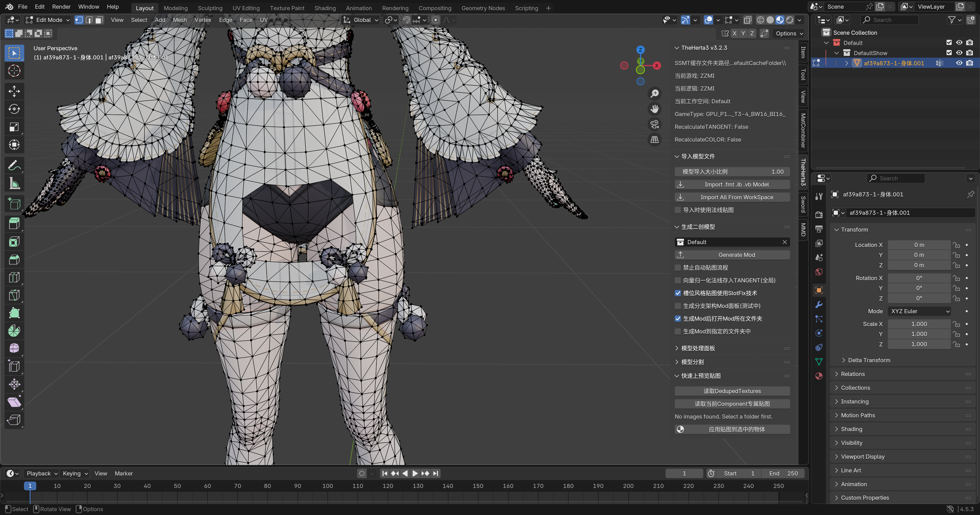Open the Edit Mode dropdown

click(47, 20)
